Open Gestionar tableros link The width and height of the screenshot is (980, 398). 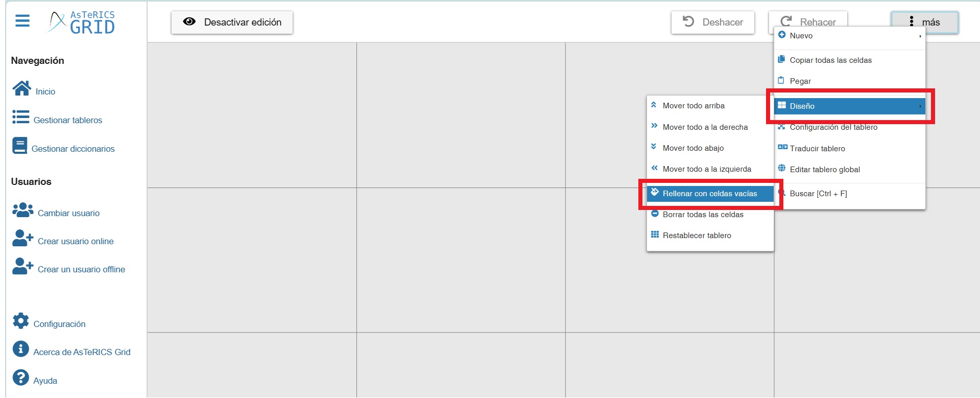tap(68, 120)
